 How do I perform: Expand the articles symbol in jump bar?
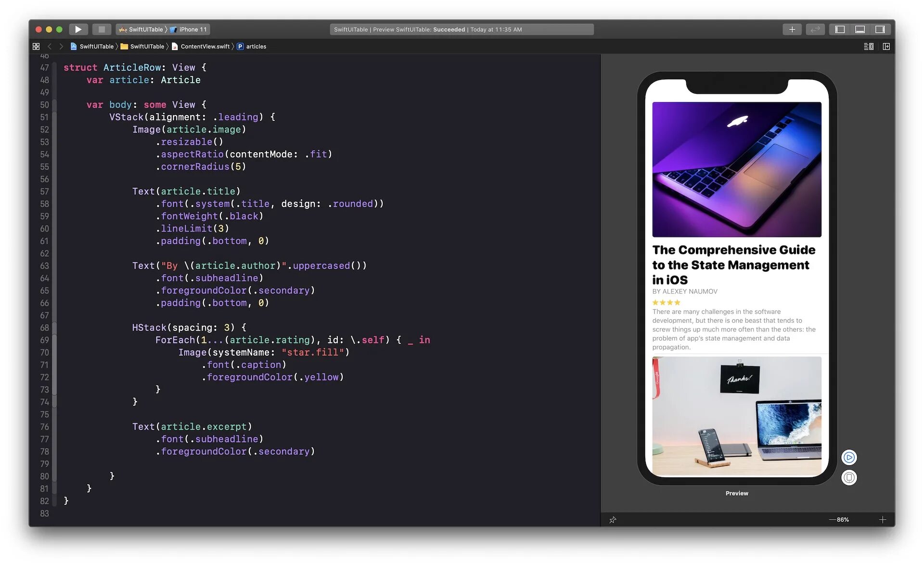pos(255,46)
